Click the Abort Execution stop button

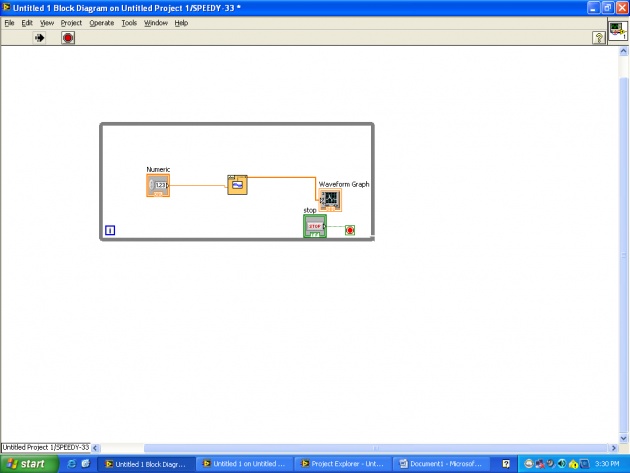click(x=68, y=38)
